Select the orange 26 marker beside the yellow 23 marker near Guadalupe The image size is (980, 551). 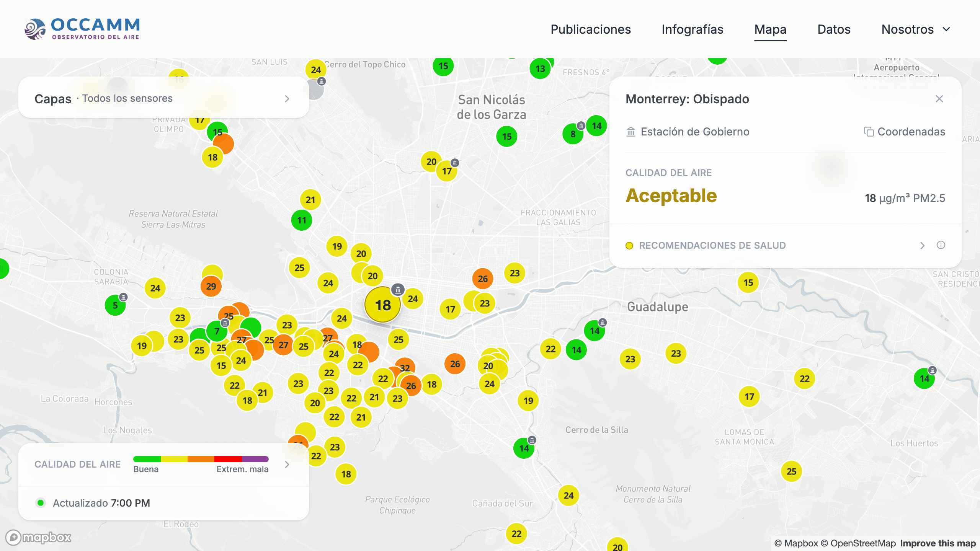click(483, 279)
